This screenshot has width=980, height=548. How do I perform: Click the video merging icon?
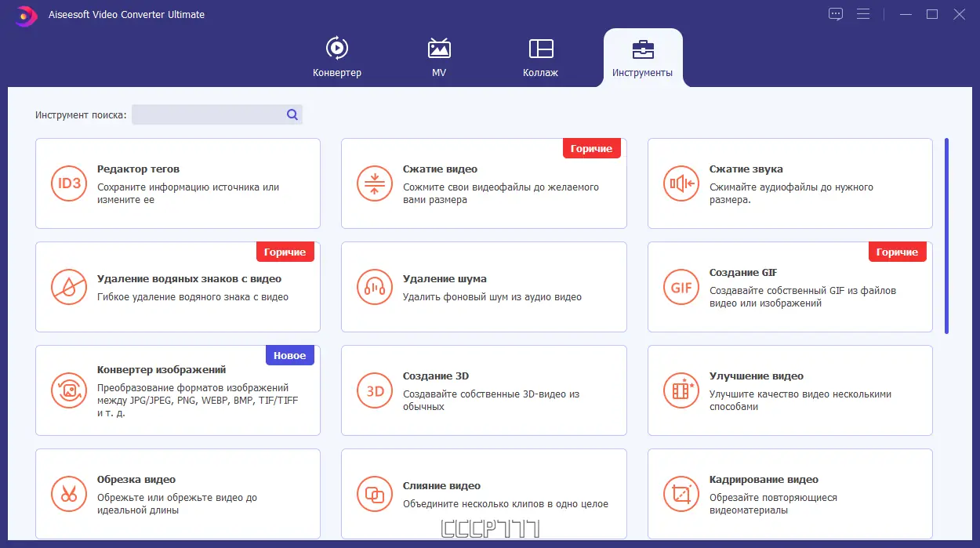click(375, 494)
